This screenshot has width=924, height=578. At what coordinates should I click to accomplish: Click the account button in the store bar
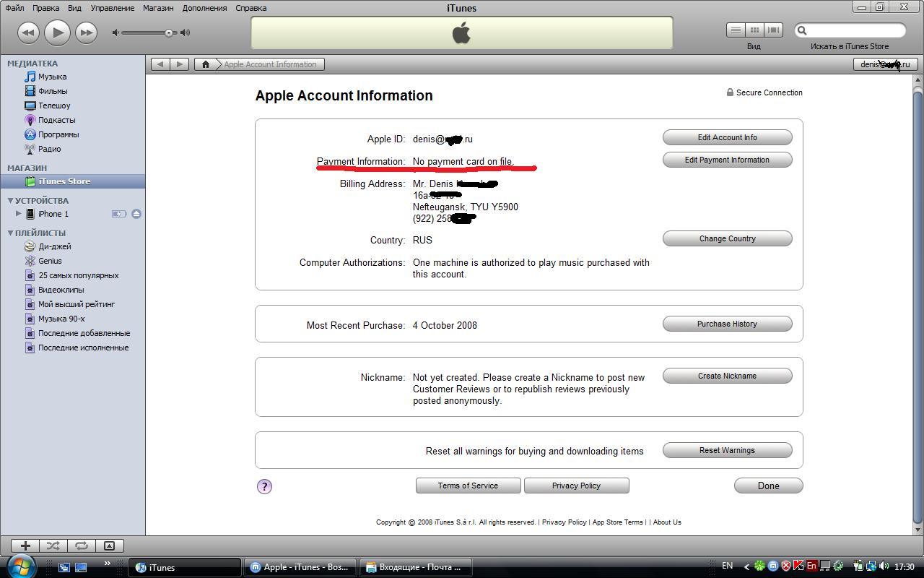885,64
